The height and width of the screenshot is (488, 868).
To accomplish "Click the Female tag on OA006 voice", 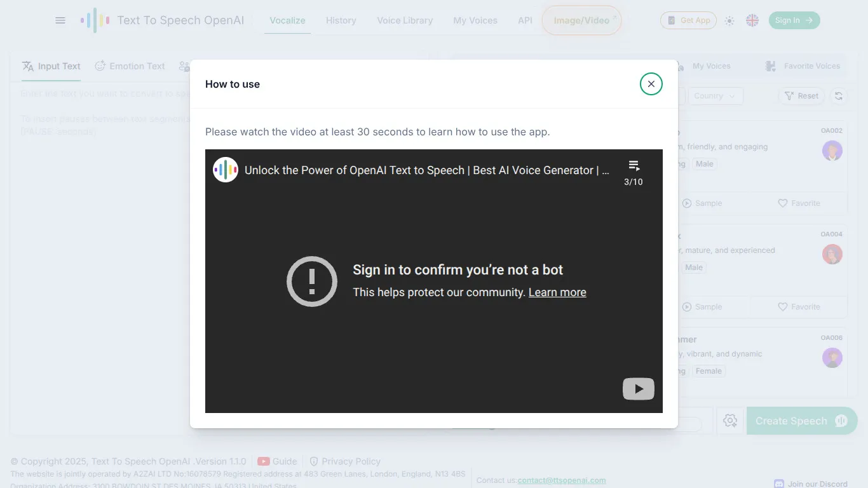I will [709, 371].
